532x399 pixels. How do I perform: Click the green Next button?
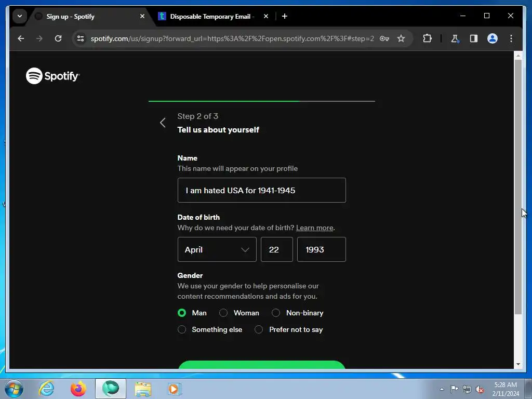pyautogui.click(x=262, y=365)
